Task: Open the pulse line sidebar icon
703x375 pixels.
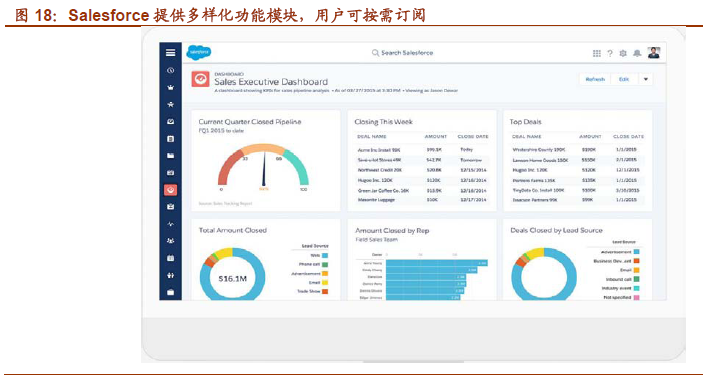Action: 170,224
